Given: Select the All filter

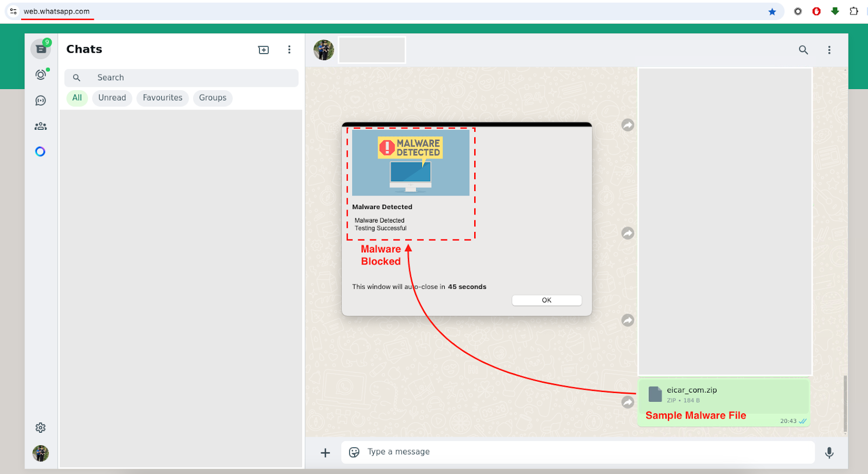Looking at the screenshot, I should pyautogui.click(x=77, y=98).
